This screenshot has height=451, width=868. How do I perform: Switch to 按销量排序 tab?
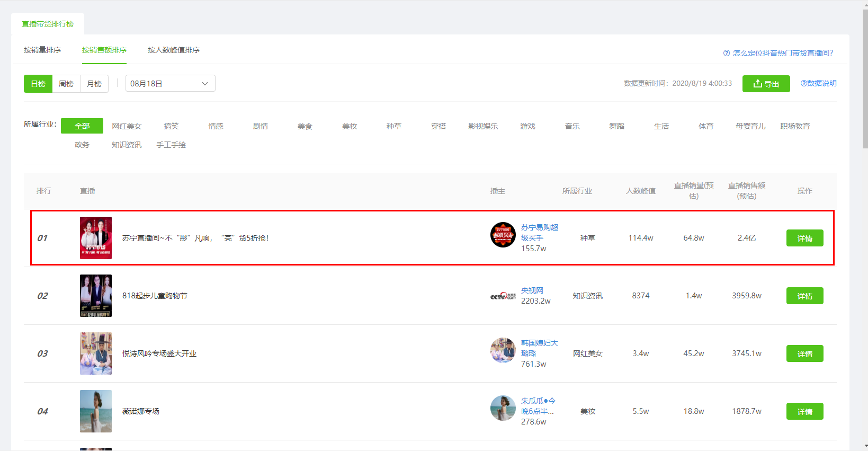pos(42,50)
